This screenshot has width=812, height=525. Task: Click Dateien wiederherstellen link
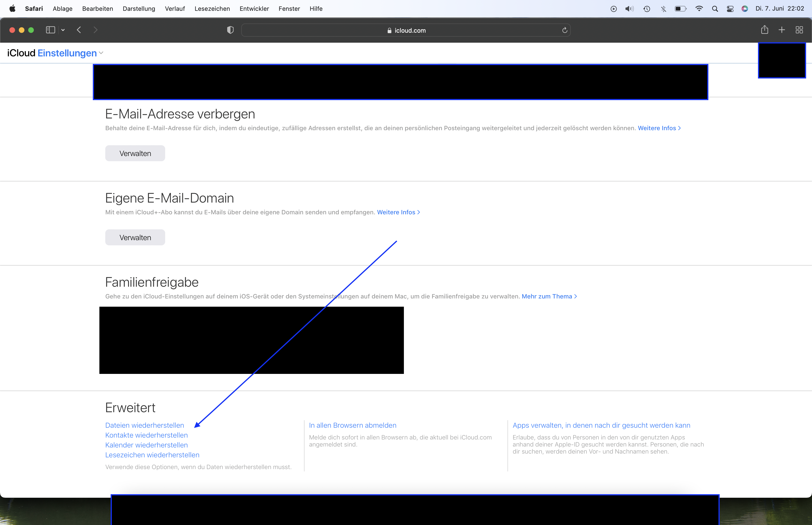pyautogui.click(x=144, y=425)
